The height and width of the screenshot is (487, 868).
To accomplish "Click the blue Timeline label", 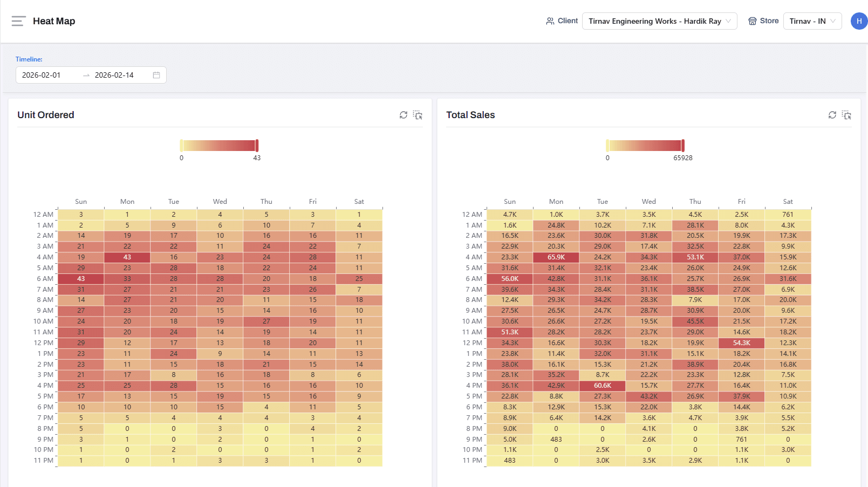I will coord(29,59).
